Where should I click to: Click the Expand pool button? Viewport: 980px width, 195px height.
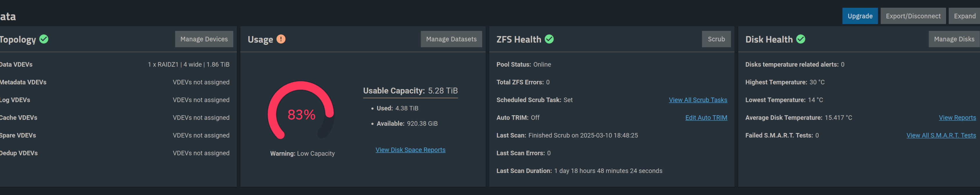964,16
